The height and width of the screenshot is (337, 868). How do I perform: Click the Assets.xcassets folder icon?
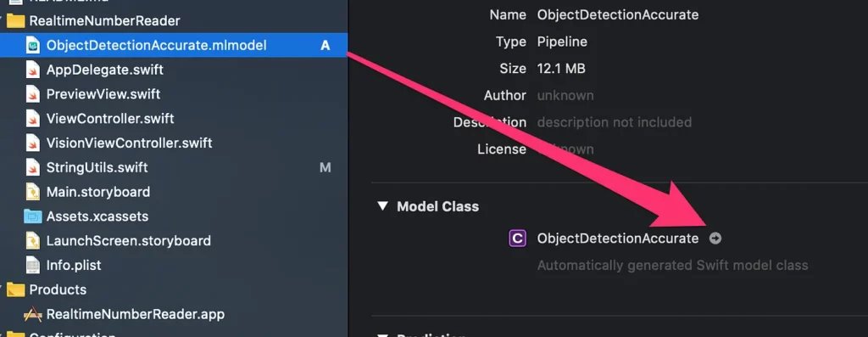point(33,216)
